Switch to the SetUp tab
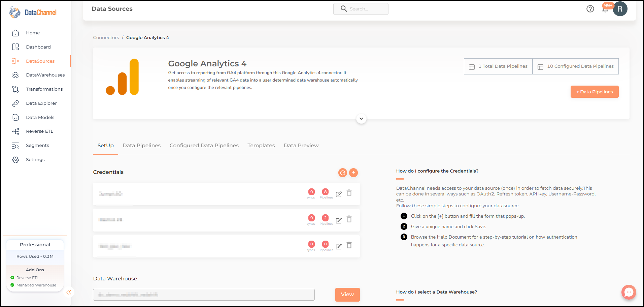The image size is (644, 307). pyautogui.click(x=105, y=146)
